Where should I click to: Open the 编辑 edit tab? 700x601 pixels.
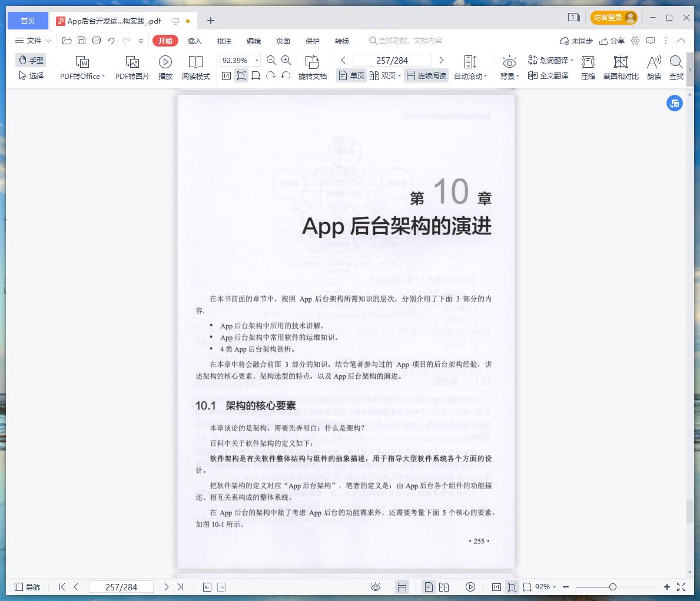click(254, 41)
